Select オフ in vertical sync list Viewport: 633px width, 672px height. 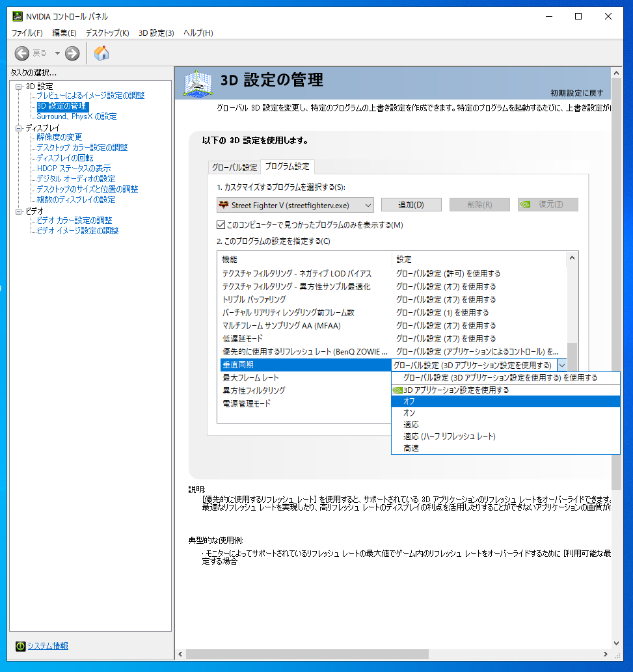pos(505,401)
